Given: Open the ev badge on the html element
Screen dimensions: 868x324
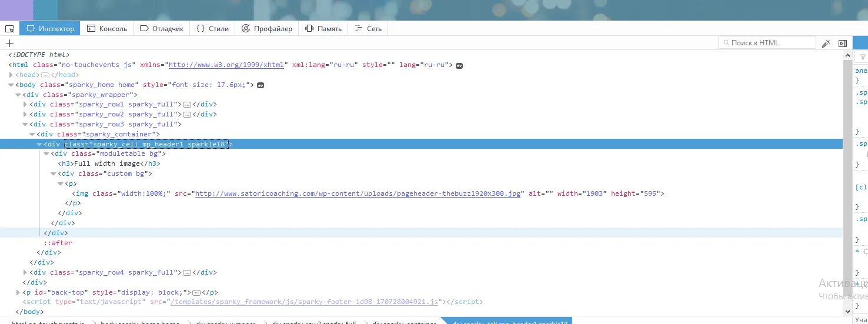Looking at the screenshot, I should click(x=459, y=65).
